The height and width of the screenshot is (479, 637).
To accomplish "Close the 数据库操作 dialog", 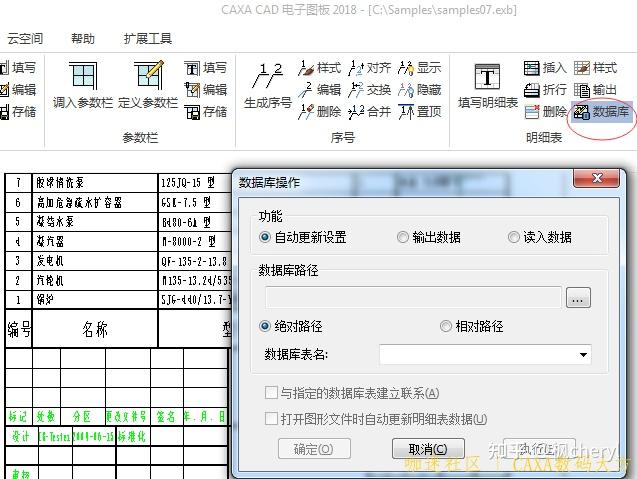I will coord(597,178).
